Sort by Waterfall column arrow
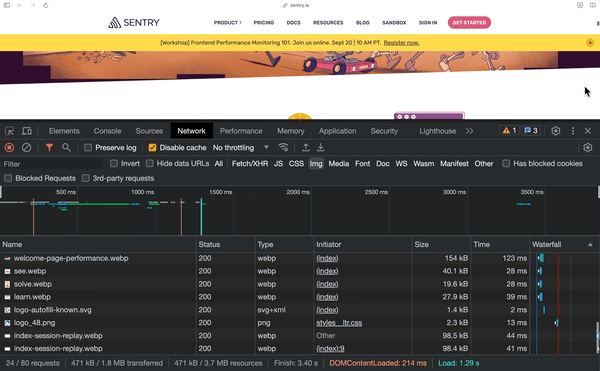This screenshot has width=600, height=371. 590,244
